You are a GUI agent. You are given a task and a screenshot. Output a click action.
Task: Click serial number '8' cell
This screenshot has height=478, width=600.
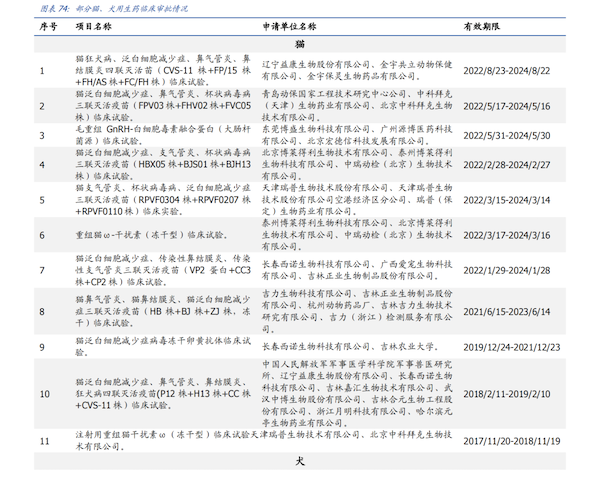click(42, 312)
